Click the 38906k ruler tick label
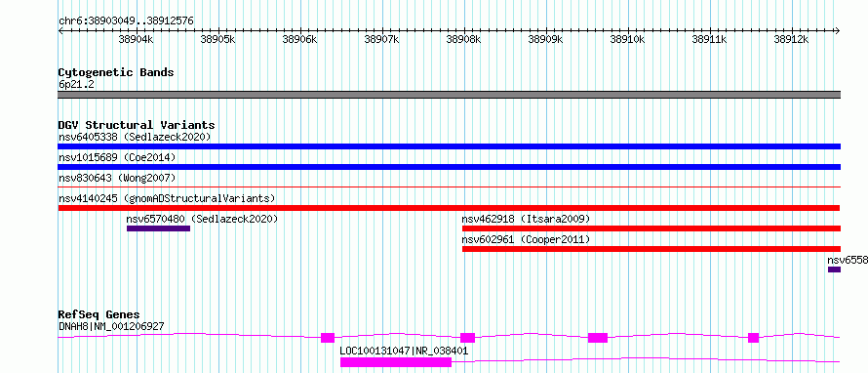 click(299, 40)
